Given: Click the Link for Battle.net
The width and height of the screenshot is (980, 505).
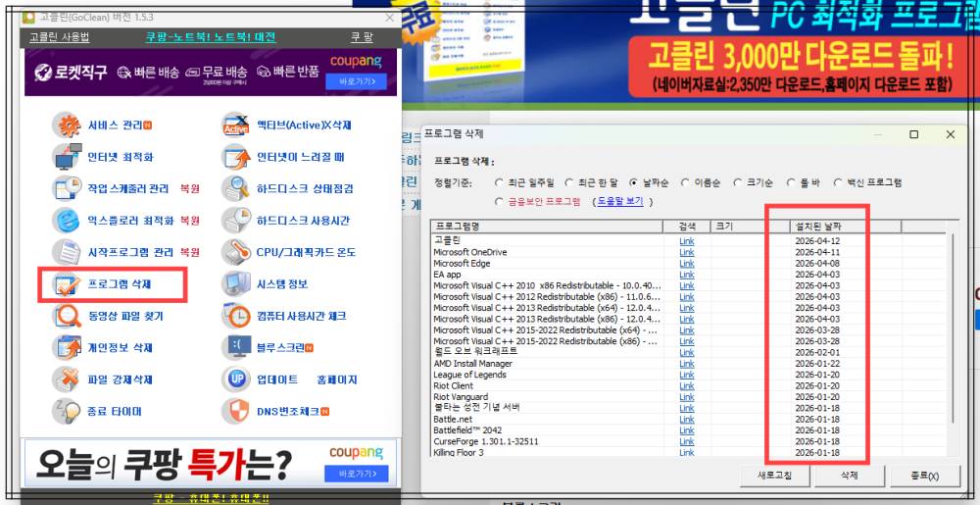Looking at the screenshot, I should pyautogui.click(x=686, y=420).
